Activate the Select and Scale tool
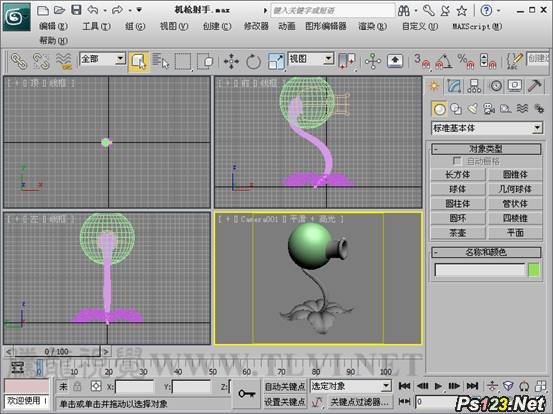 (x=276, y=61)
